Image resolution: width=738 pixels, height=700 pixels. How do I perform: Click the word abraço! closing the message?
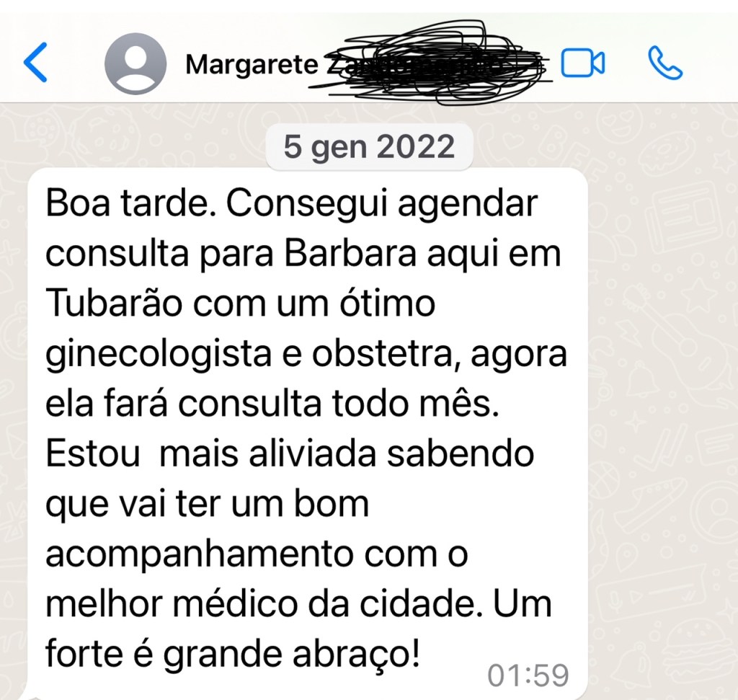click(356, 655)
